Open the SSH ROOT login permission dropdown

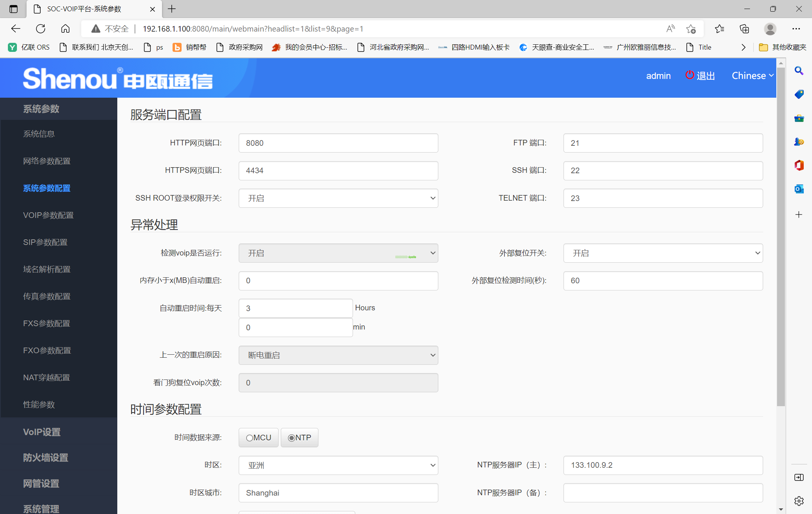(338, 198)
